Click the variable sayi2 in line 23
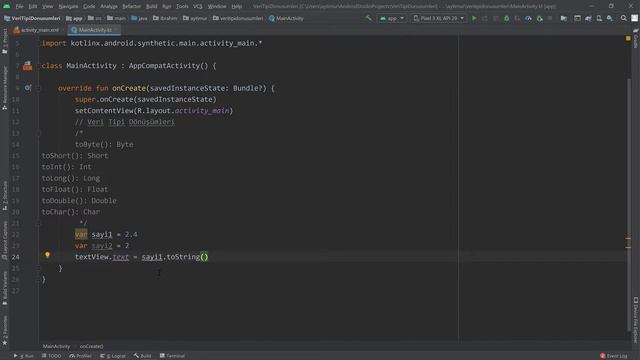This screenshot has height=360, width=640. [102, 246]
